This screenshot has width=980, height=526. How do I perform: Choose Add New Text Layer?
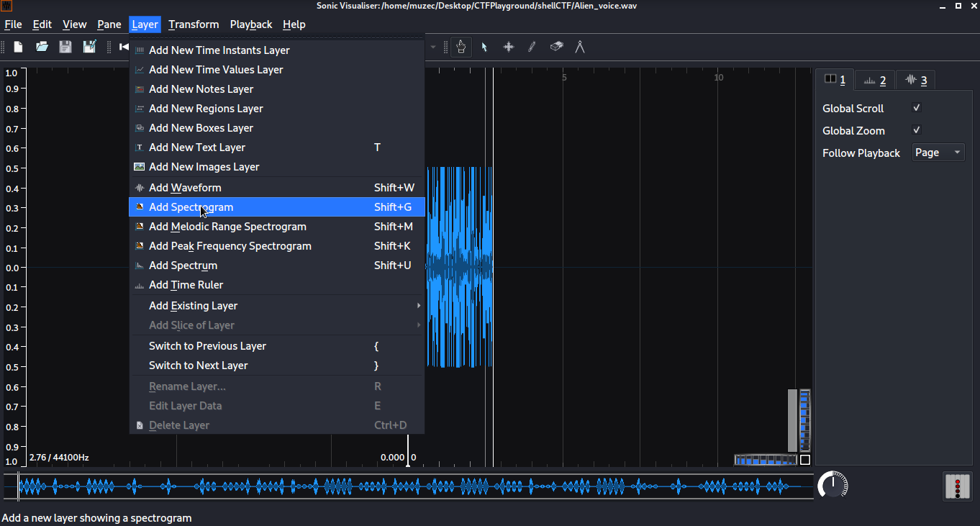pyautogui.click(x=277, y=148)
